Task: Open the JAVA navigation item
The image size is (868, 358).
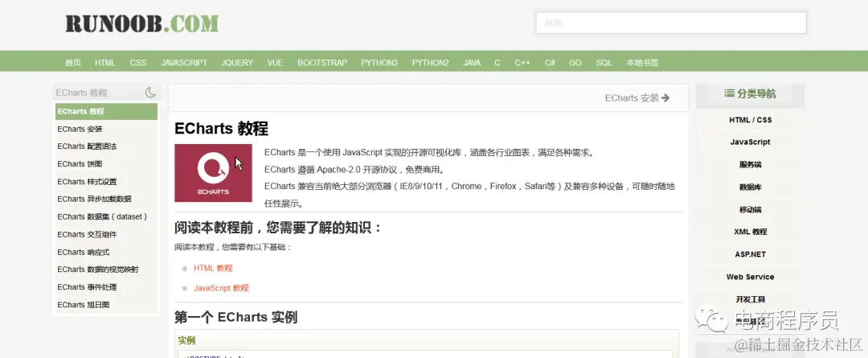Action: coord(472,63)
